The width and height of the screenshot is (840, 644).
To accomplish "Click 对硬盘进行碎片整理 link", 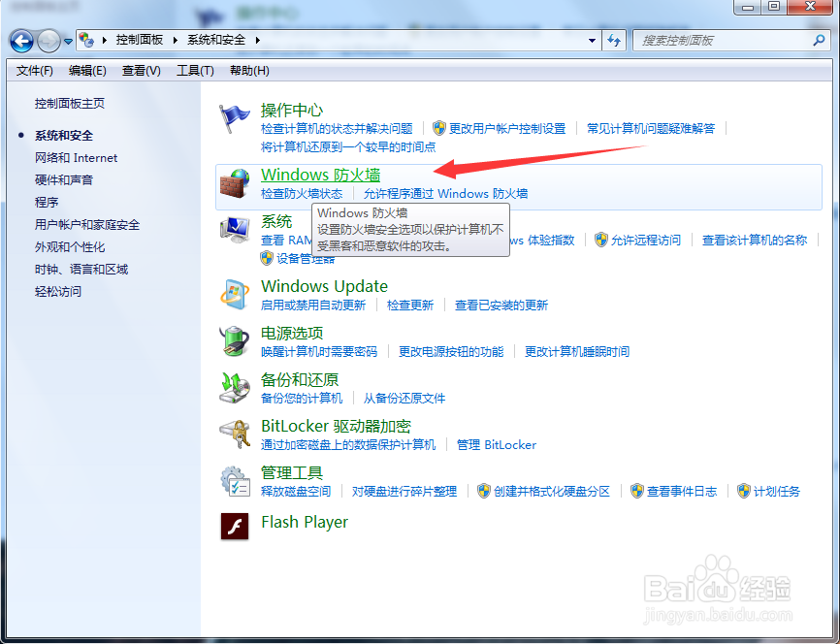I will pyautogui.click(x=404, y=492).
